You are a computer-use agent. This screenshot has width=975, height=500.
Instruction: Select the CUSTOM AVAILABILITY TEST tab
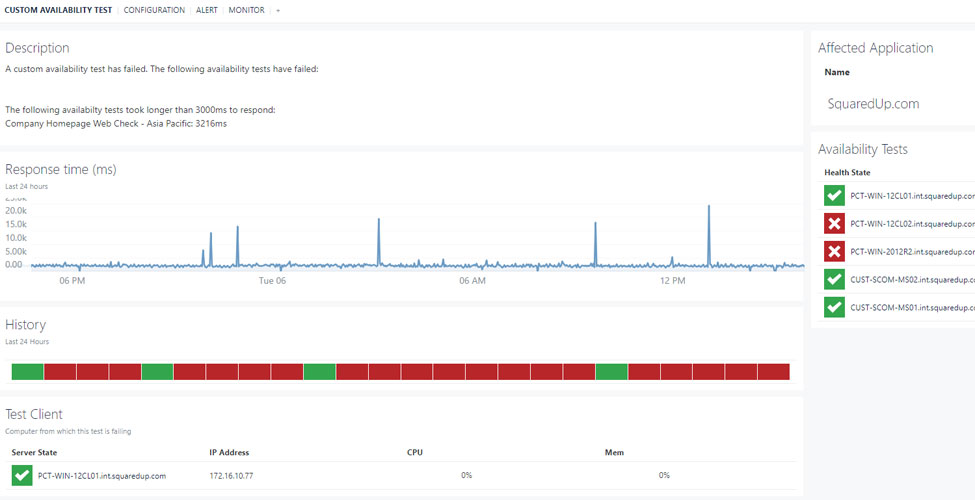pos(58,10)
